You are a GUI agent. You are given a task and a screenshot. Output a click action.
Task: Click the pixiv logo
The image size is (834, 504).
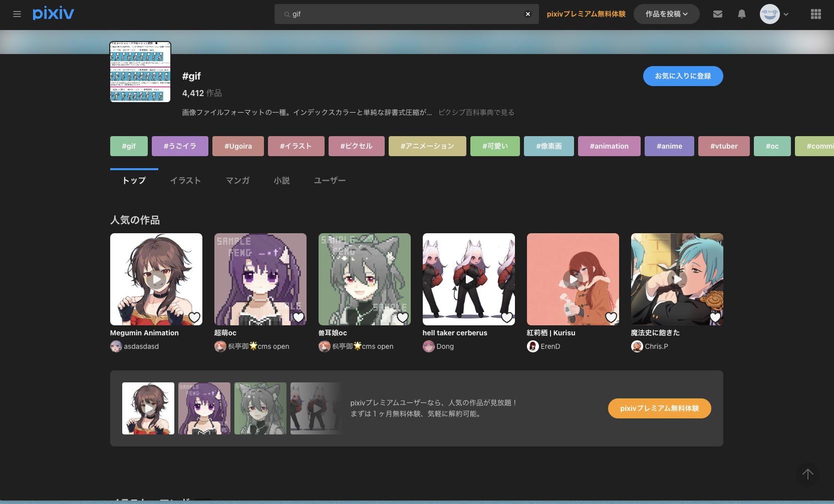click(54, 14)
